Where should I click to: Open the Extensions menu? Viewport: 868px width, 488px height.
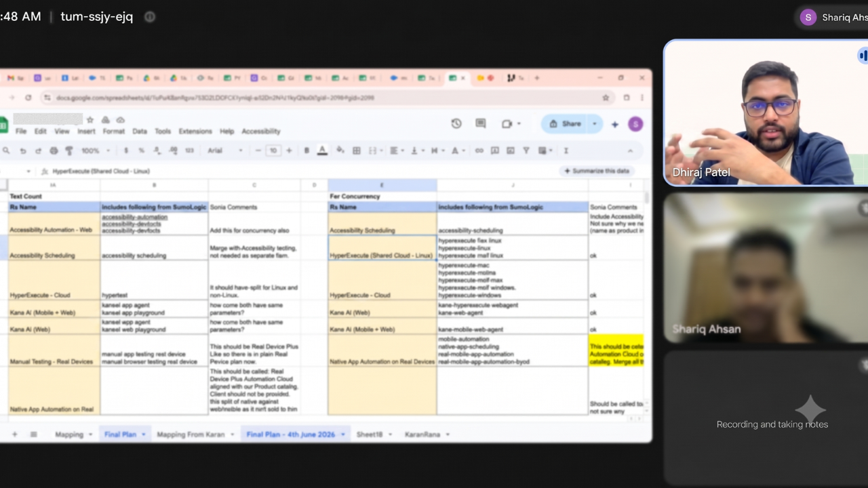tap(195, 131)
